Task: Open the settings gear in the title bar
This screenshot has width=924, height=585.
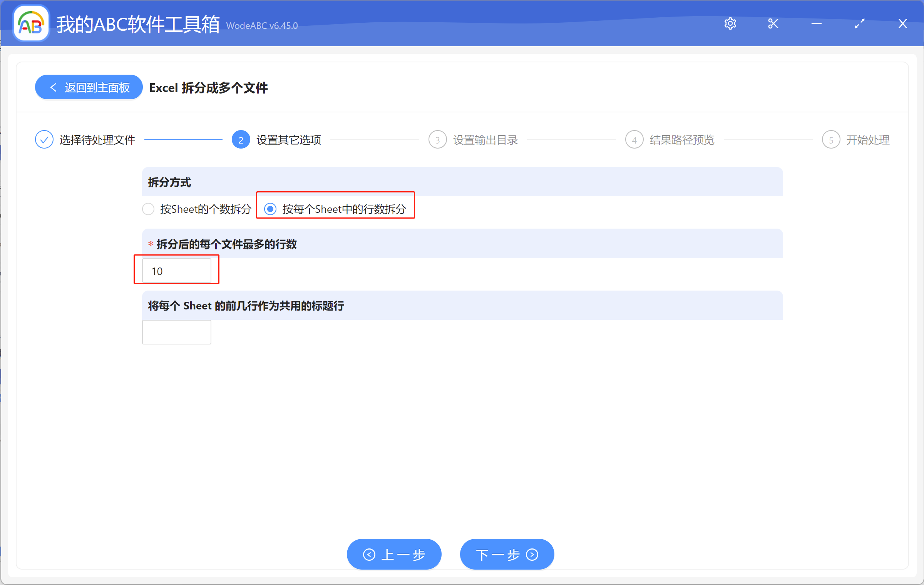Action: [x=730, y=23]
